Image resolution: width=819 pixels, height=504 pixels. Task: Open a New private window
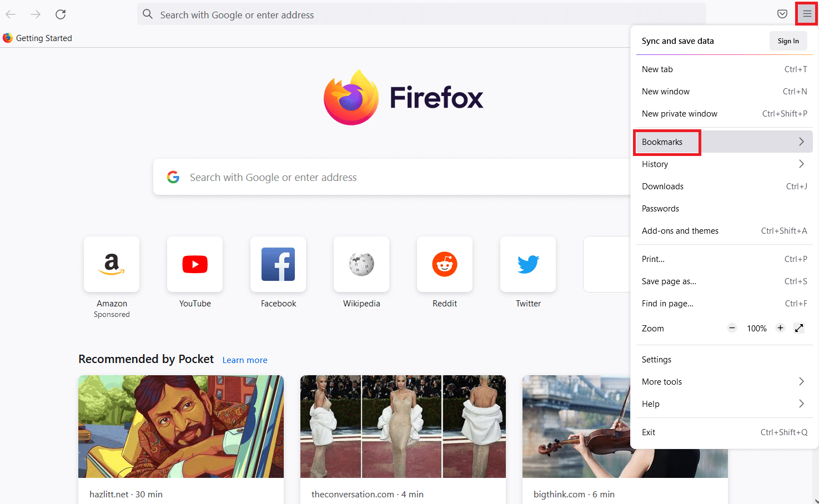point(724,113)
